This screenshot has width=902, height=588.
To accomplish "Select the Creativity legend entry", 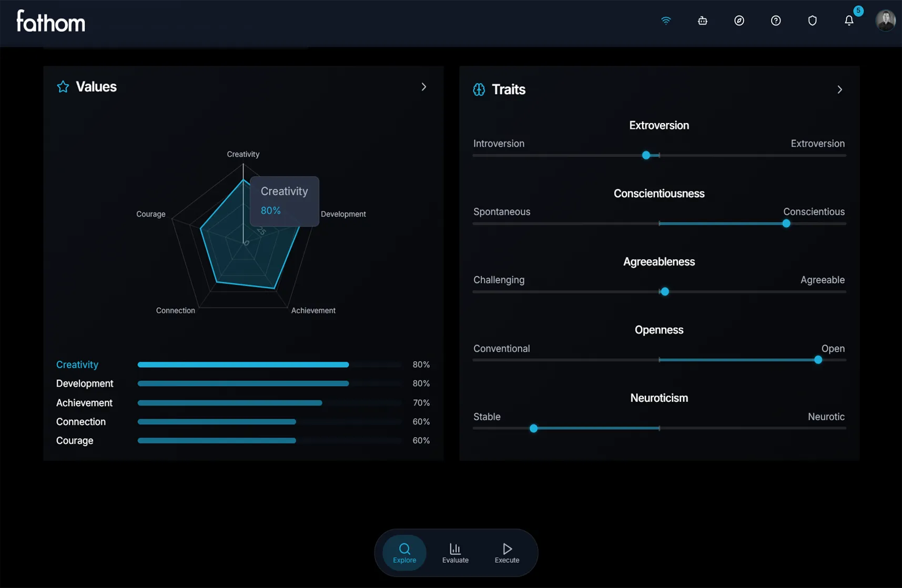I will pos(77,364).
